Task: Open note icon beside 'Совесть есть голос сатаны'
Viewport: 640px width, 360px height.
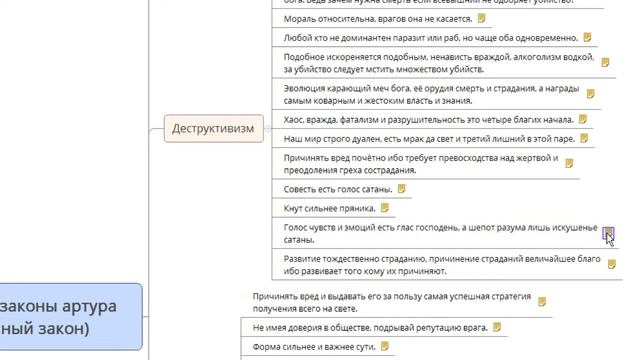Action: tap(402, 189)
